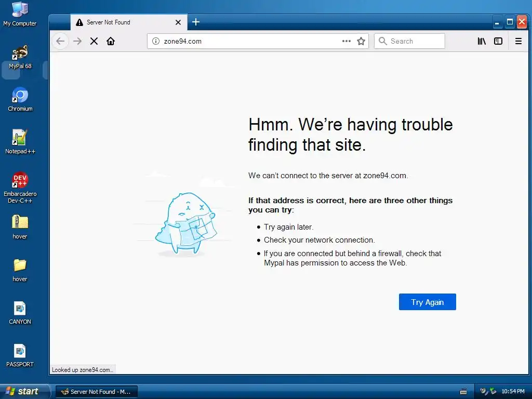Image resolution: width=532 pixels, height=399 pixels.
Task: Open page actions three-dot menu
Action: [347, 41]
